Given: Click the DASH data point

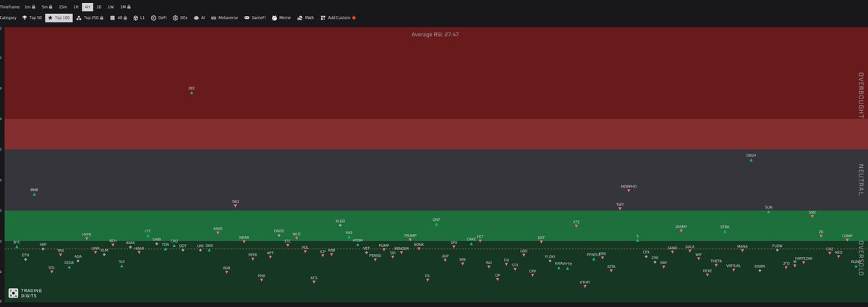Looking at the screenshot, I should (751, 160).
